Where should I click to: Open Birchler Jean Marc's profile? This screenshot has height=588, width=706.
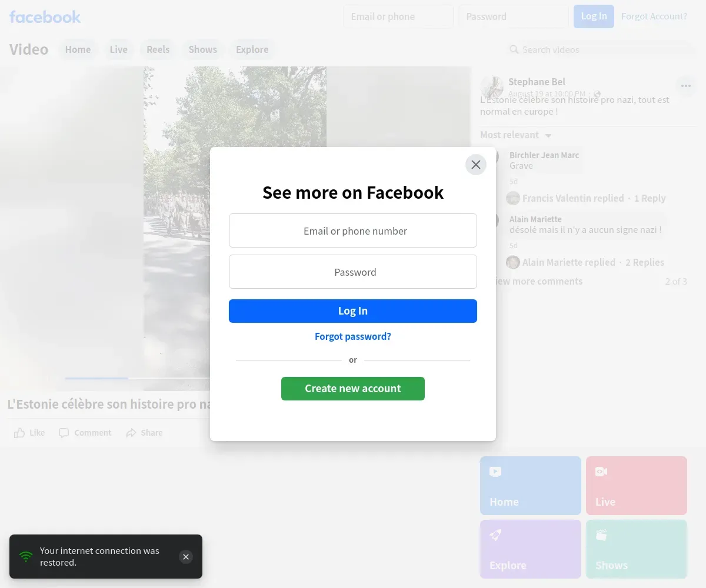pyautogui.click(x=544, y=155)
